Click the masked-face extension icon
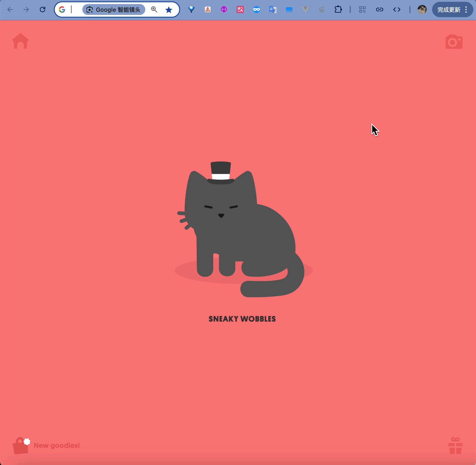 point(257,9)
